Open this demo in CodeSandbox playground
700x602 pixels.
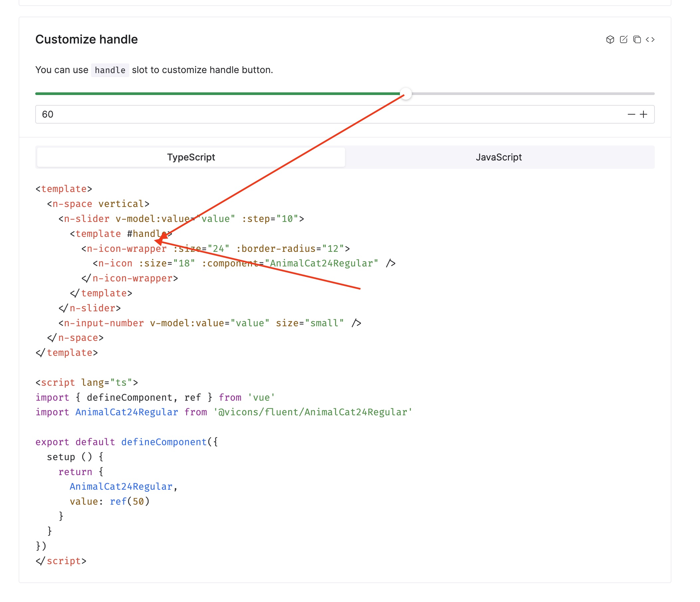point(610,40)
